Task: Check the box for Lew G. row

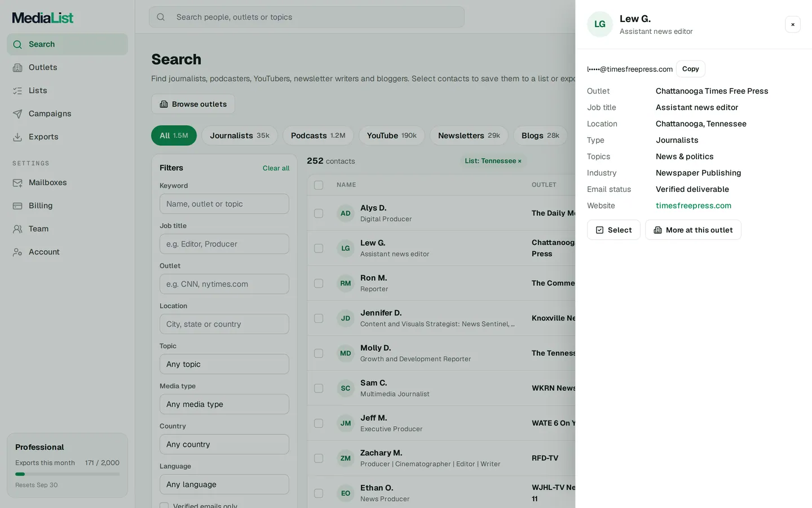Action: point(319,248)
